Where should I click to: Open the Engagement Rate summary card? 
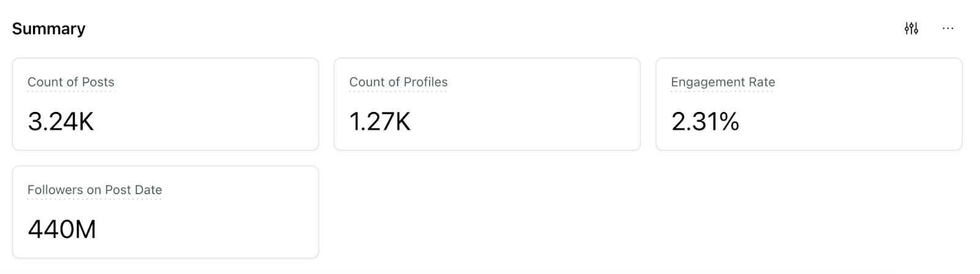click(x=809, y=104)
